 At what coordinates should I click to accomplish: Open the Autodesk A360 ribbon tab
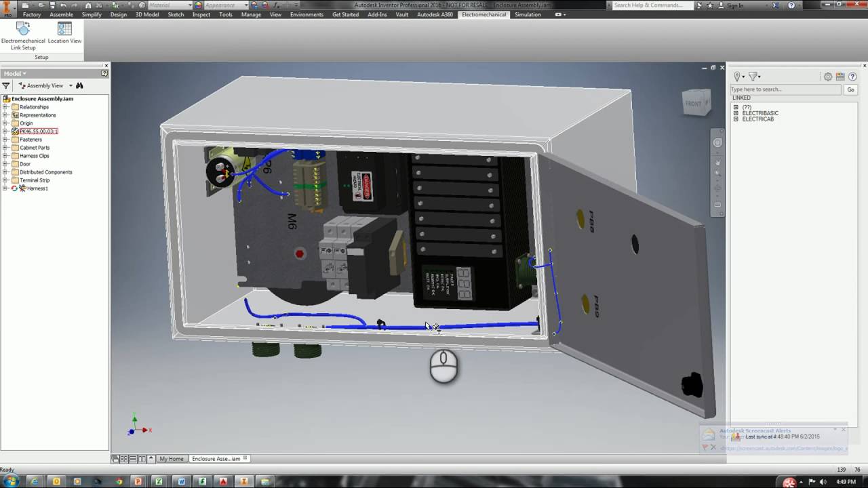[x=435, y=14]
